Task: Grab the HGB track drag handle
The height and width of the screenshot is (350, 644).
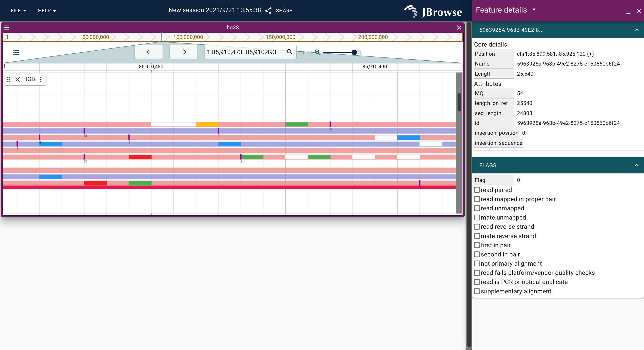Action: [x=8, y=79]
